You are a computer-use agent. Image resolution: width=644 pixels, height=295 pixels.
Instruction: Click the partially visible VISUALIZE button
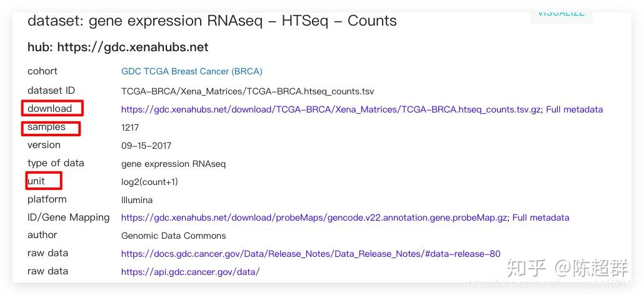561,14
